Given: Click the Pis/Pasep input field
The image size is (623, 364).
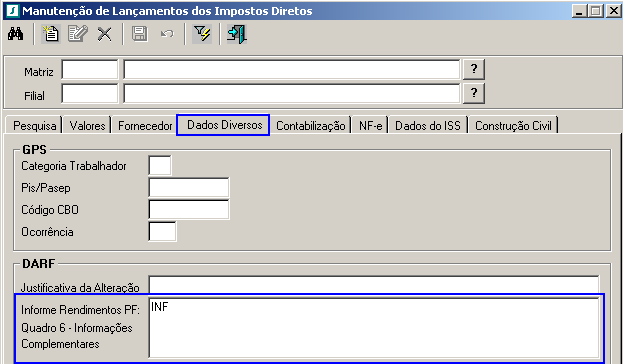Looking at the screenshot, I should 189,188.
